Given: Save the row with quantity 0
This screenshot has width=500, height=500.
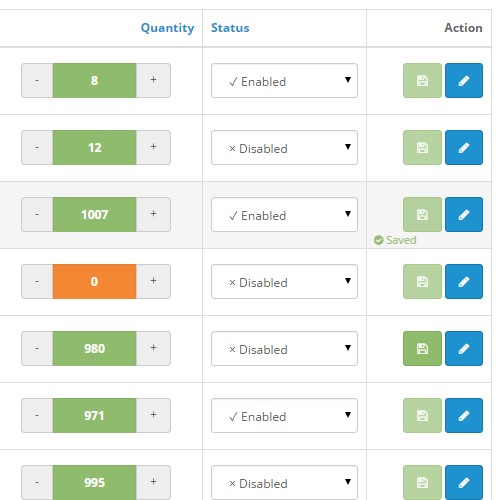Looking at the screenshot, I should click(x=422, y=281).
